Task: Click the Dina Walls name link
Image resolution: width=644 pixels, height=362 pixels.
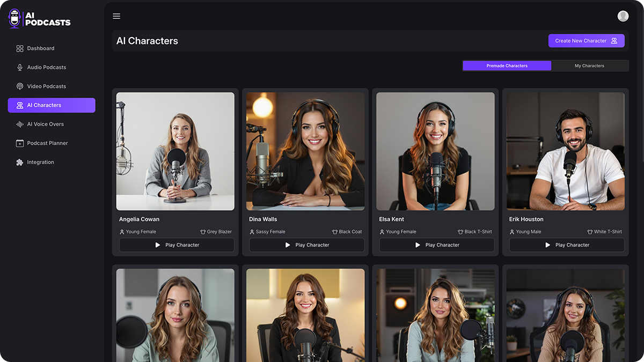Action: click(263, 219)
